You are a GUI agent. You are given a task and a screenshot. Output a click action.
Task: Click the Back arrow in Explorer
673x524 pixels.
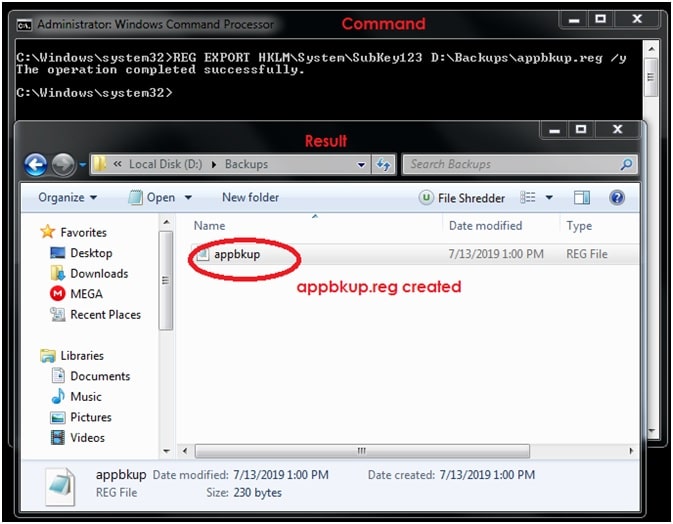(x=36, y=165)
